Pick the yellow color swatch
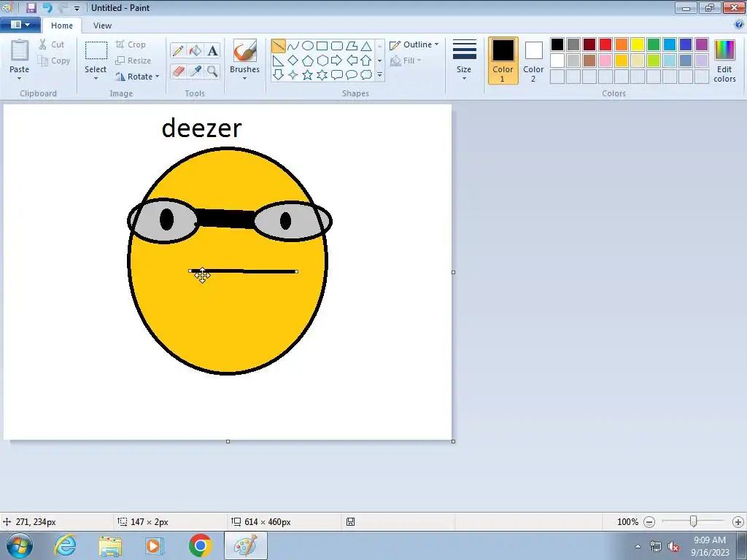Screen dimensions: 747x560 [x=638, y=44]
